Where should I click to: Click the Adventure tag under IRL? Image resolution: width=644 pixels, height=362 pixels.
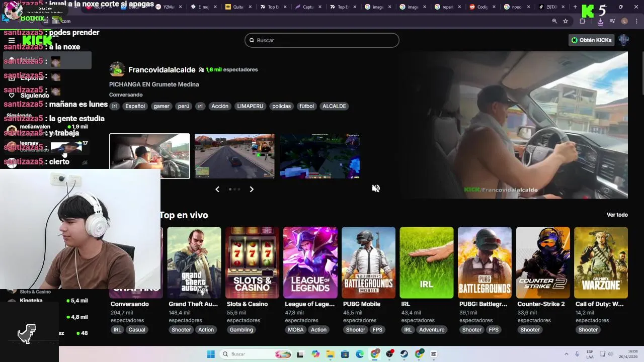click(x=432, y=330)
